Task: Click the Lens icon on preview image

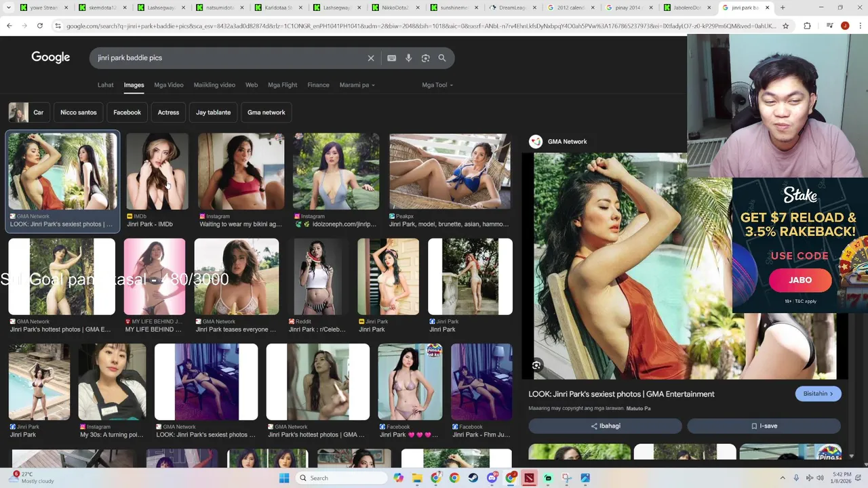Action: (536, 365)
